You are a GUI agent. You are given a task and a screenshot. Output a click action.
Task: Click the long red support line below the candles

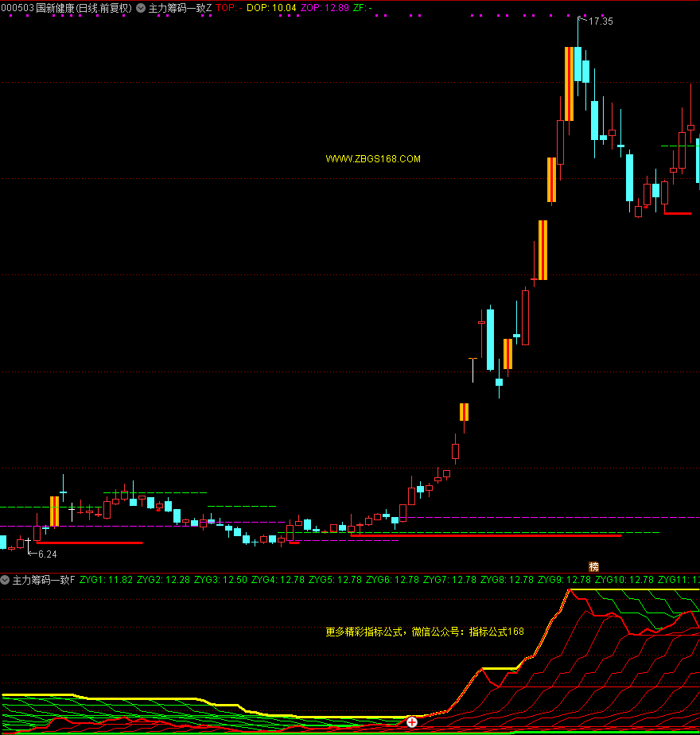click(x=485, y=535)
